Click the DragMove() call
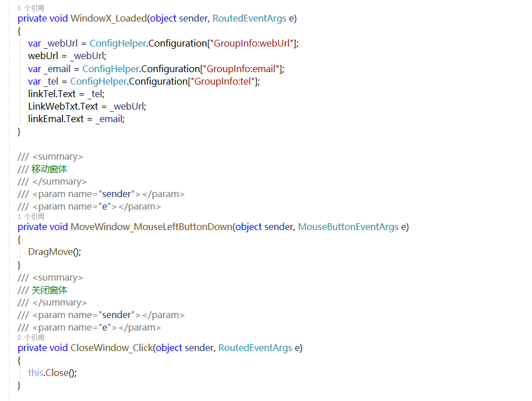Image resolution: width=532 pixels, height=401 pixels. [55, 252]
